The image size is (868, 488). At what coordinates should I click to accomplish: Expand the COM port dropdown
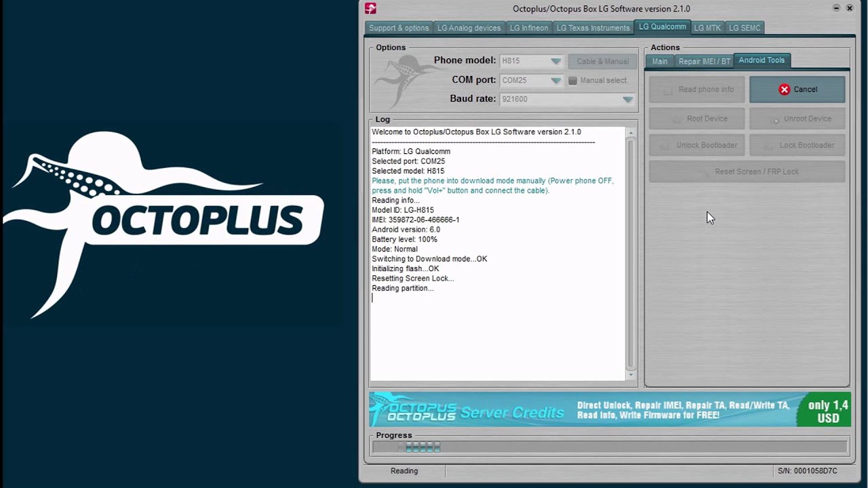pyautogui.click(x=555, y=81)
